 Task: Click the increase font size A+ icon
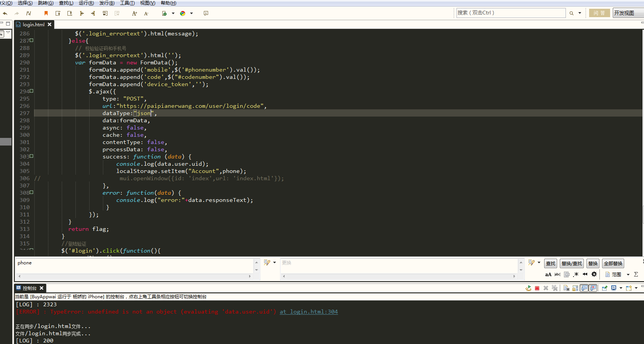click(134, 13)
